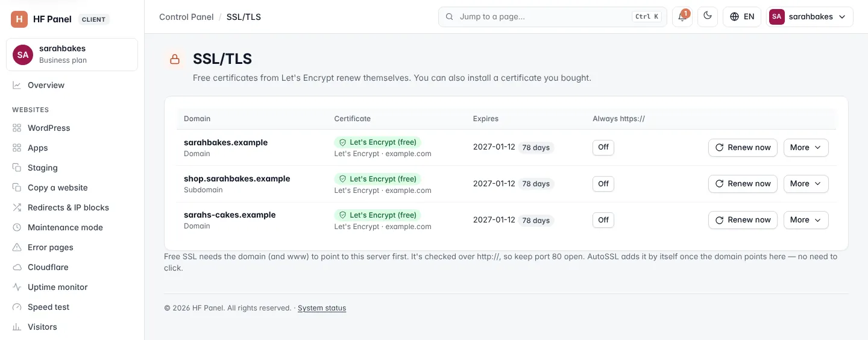Click 78 days badge for sarahs-cakes.example
Viewport: 868px width, 340px height.
tap(536, 220)
